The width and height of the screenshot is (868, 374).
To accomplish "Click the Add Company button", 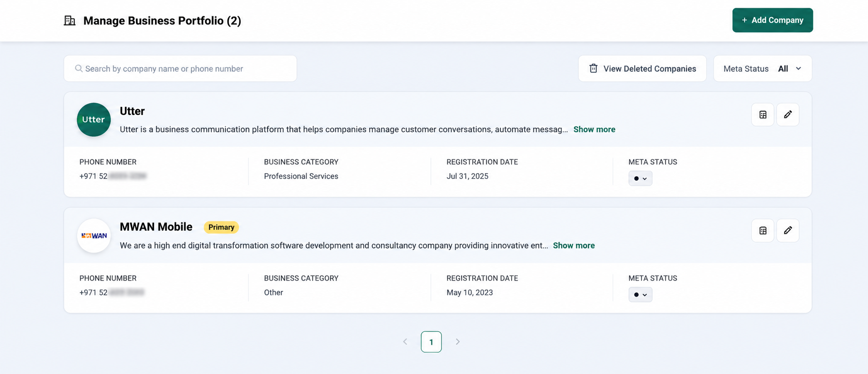I will (772, 20).
